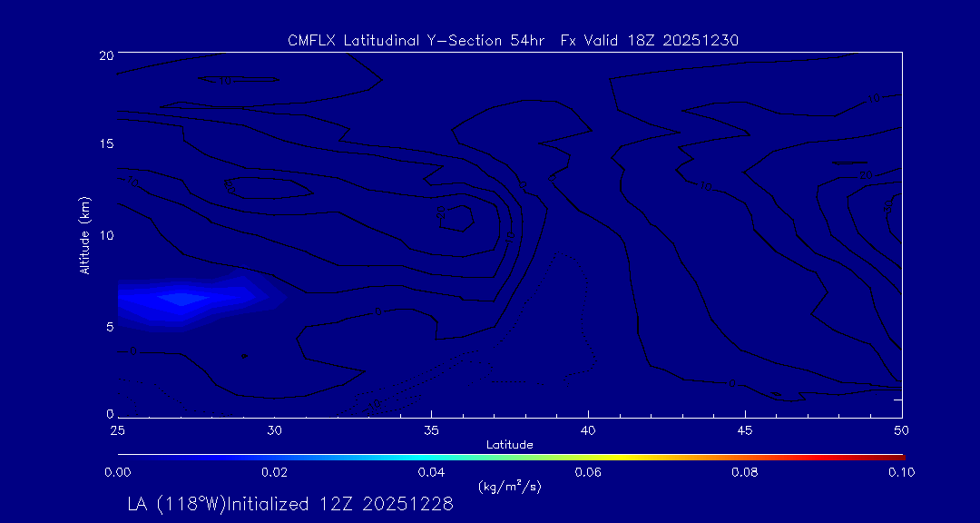Viewport: 980px width, 523px height.
Task: Select colorbar value 0.10
Action: point(902,472)
